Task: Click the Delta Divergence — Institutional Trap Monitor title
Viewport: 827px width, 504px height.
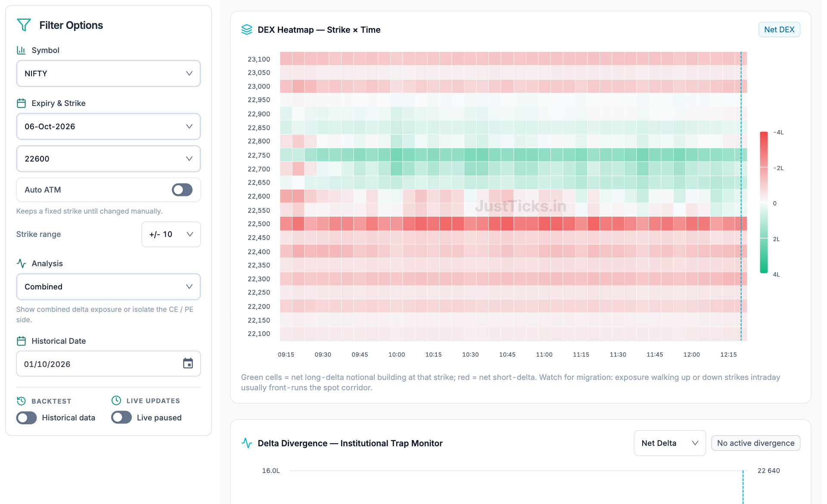Action: [x=350, y=443]
